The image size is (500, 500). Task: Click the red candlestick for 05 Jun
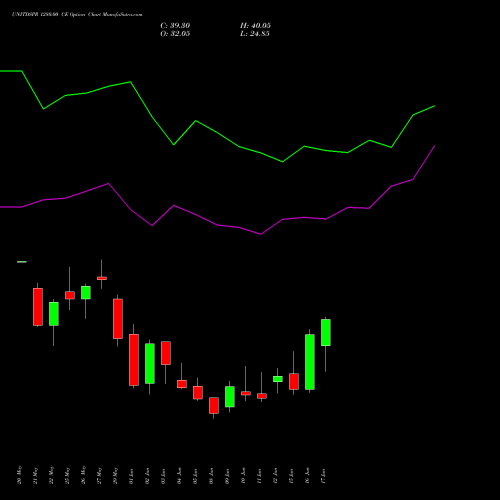point(198,392)
